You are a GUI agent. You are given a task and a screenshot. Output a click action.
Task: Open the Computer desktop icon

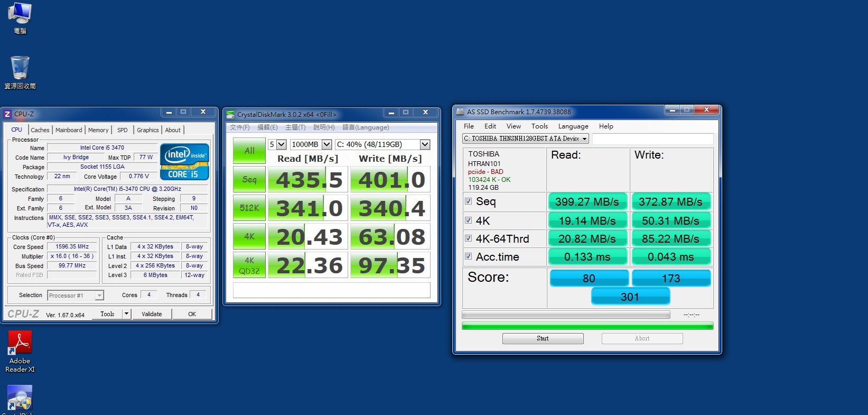pyautogui.click(x=20, y=19)
